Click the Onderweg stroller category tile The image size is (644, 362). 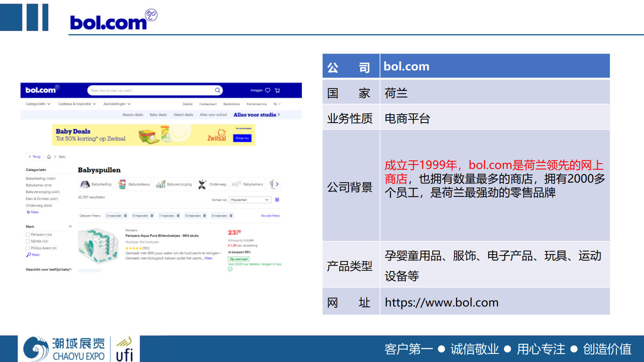[212, 184]
